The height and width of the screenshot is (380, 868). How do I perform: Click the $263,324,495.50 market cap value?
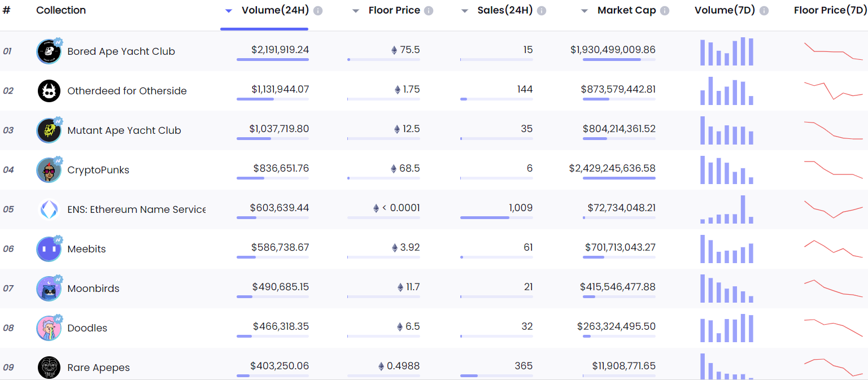[x=617, y=326]
